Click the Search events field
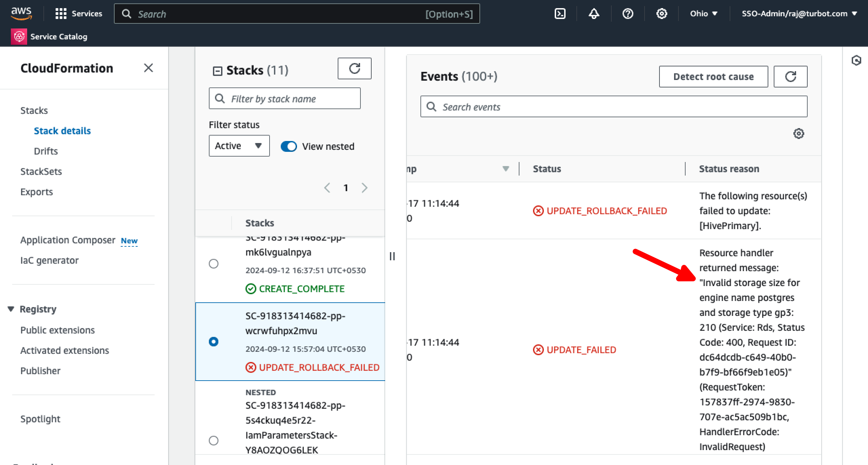The image size is (868, 465). (x=614, y=107)
